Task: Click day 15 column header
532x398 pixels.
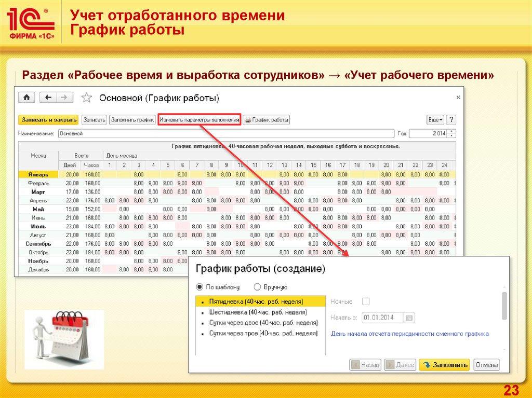Action: coord(313,165)
